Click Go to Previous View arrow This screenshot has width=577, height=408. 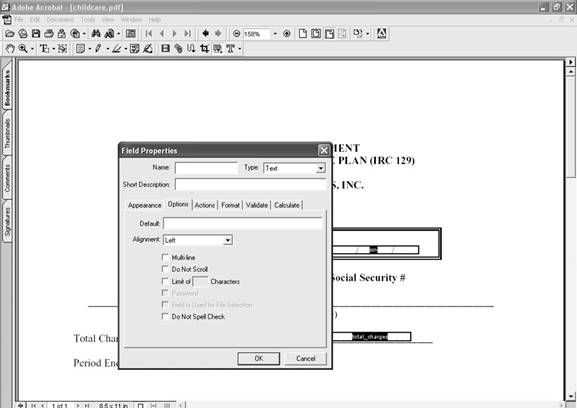[x=205, y=34]
